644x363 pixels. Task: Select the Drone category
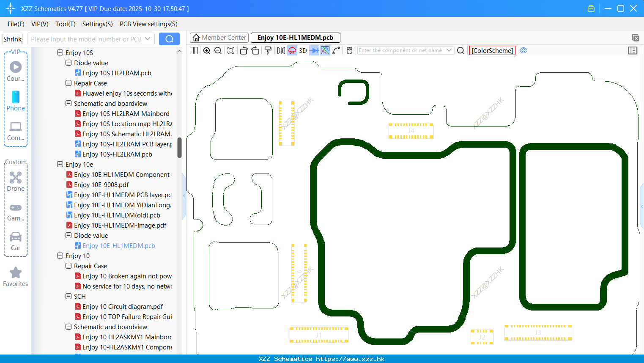point(16,181)
